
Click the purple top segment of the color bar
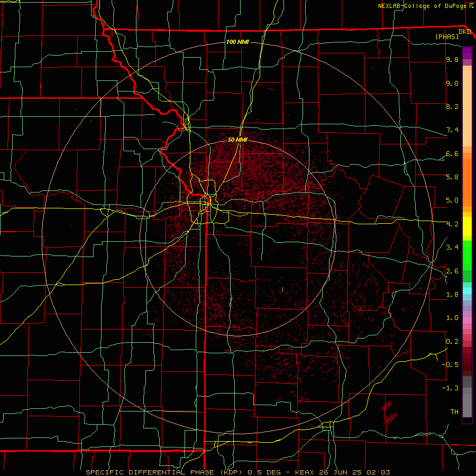tap(467, 53)
